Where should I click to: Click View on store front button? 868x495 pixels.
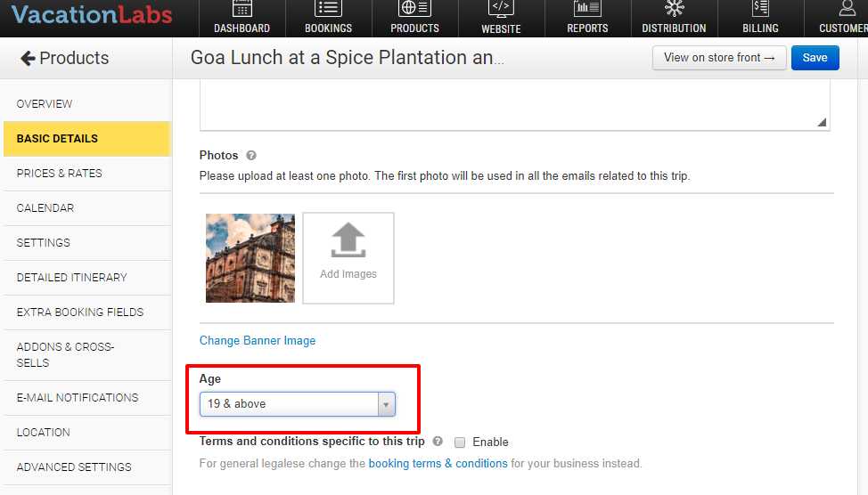(x=719, y=58)
